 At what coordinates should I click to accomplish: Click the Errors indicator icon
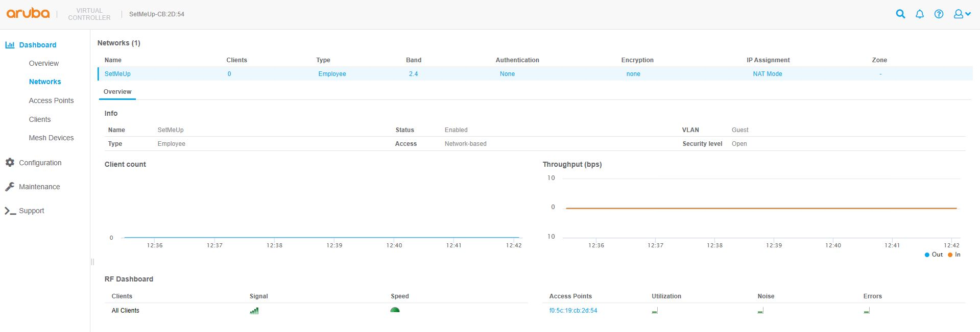pos(867,311)
